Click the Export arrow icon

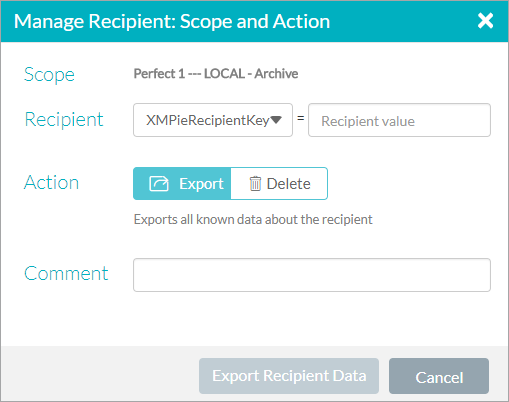coord(159,184)
